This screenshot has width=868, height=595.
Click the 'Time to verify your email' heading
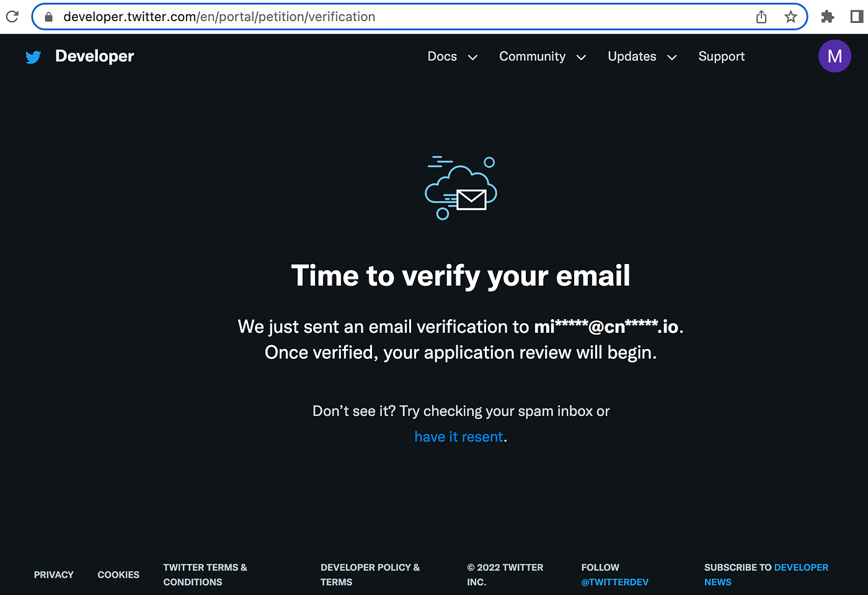(x=461, y=276)
